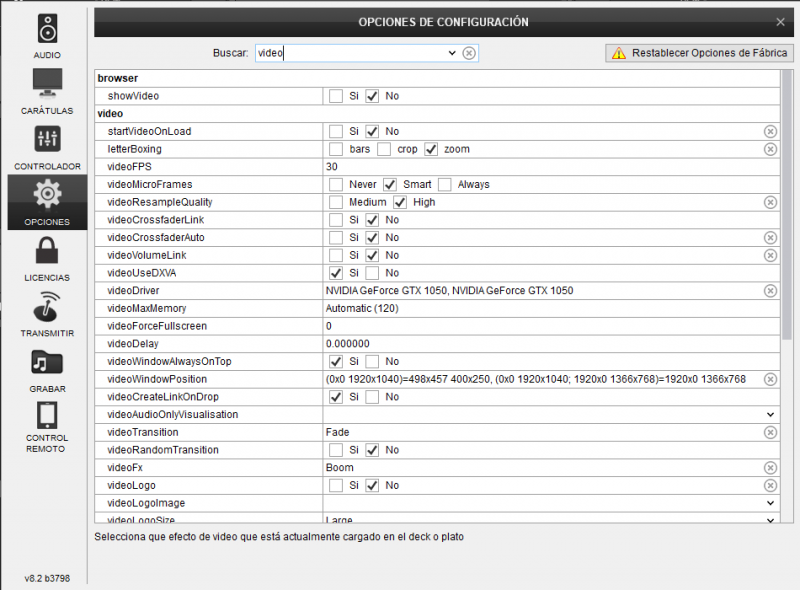800x590 pixels.
Task: Edit the videoForceFullscreen value 0
Action: click(329, 326)
